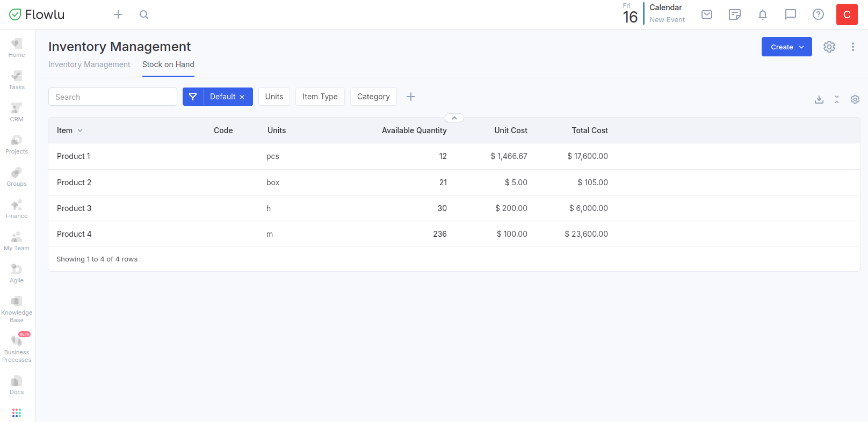Click the notifications bell icon
868x422 pixels.
(x=762, y=14)
